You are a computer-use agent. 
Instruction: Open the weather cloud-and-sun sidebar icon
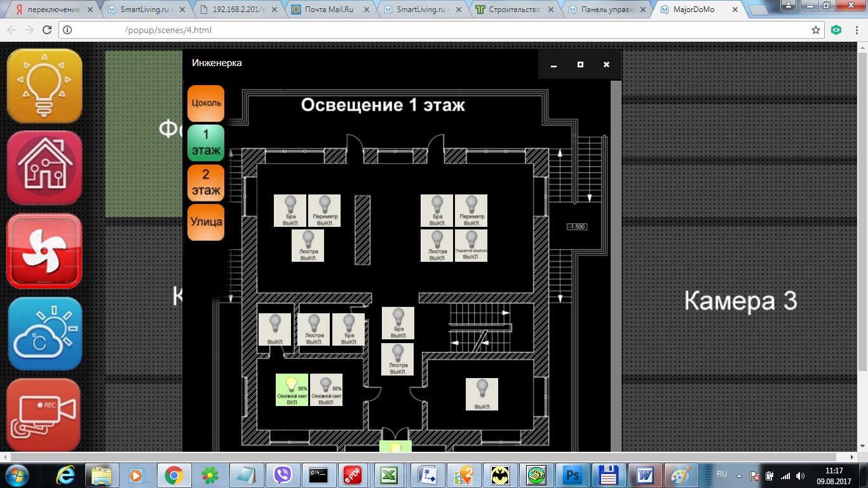44,334
